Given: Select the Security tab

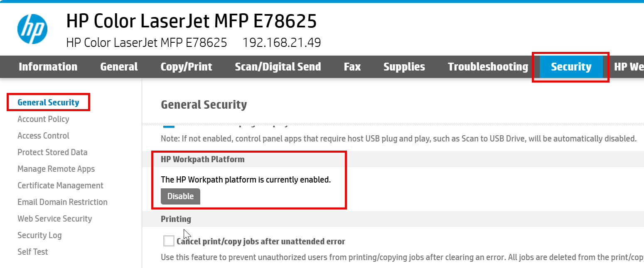Looking at the screenshot, I should (x=571, y=67).
